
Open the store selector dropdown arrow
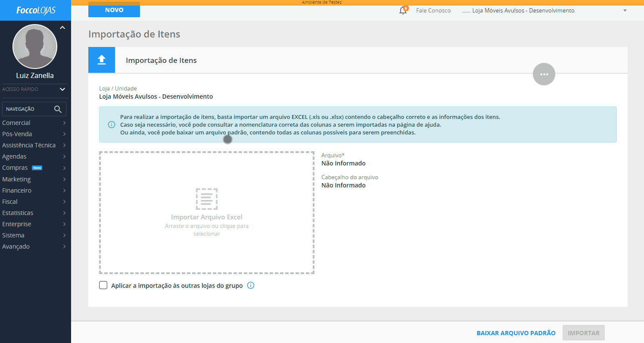coord(625,11)
